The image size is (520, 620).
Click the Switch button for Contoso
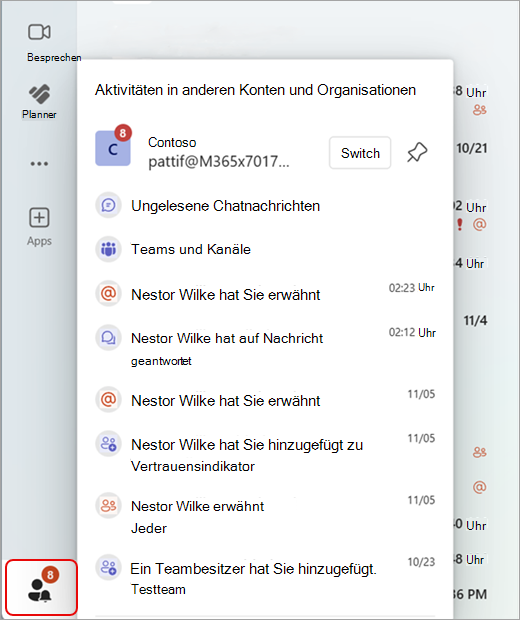(360, 153)
